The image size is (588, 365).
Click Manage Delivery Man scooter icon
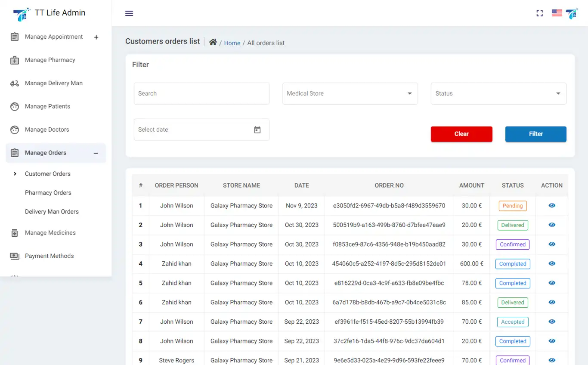point(15,84)
